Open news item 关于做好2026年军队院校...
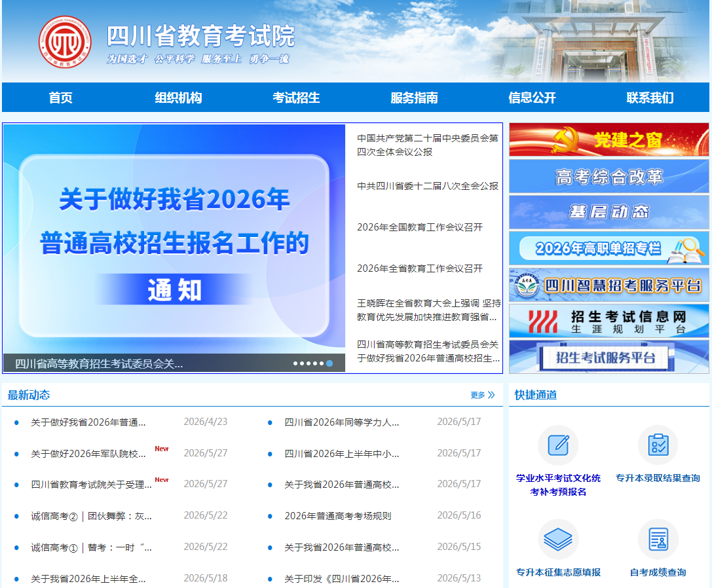Viewport: 712px width, 588px height. tap(88, 454)
